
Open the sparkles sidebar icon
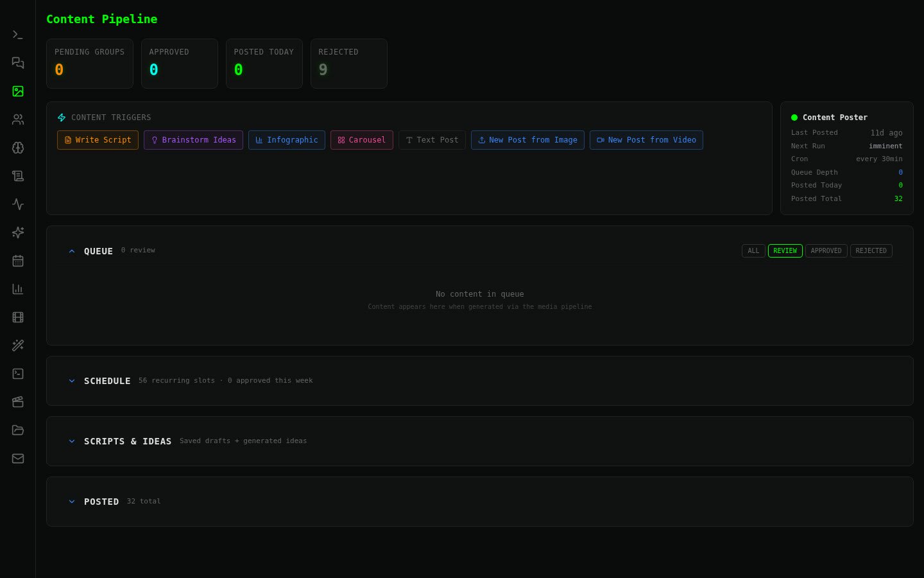tap(18, 232)
